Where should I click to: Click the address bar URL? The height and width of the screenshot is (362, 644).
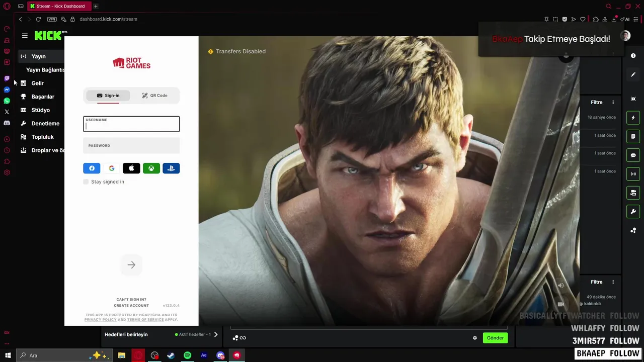click(108, 19)
